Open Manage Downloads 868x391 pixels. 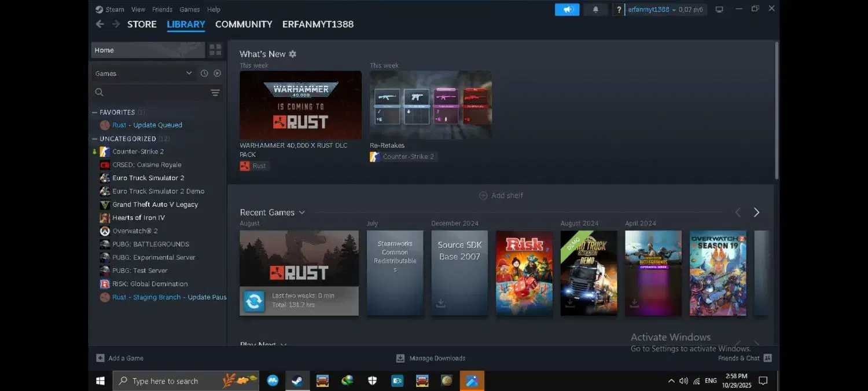click(431, 358)
